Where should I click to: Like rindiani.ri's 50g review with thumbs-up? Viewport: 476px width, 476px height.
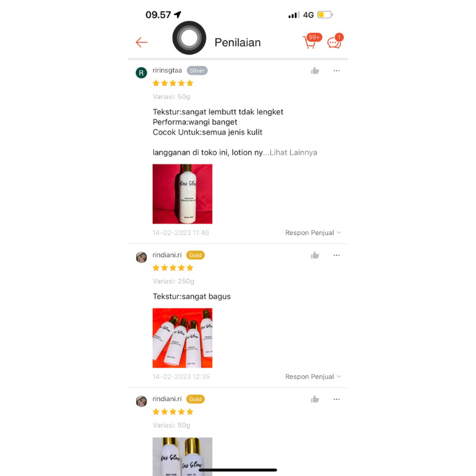[x=315, y=399]
